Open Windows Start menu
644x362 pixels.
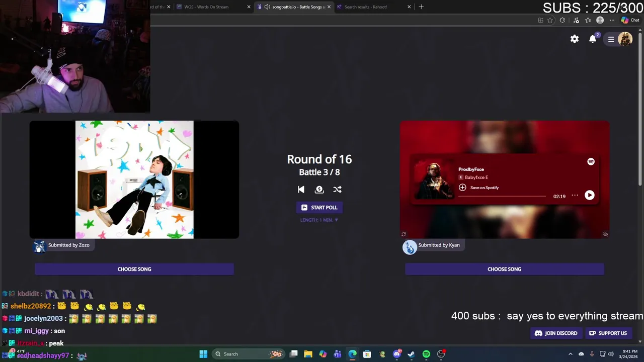point(203,354)
